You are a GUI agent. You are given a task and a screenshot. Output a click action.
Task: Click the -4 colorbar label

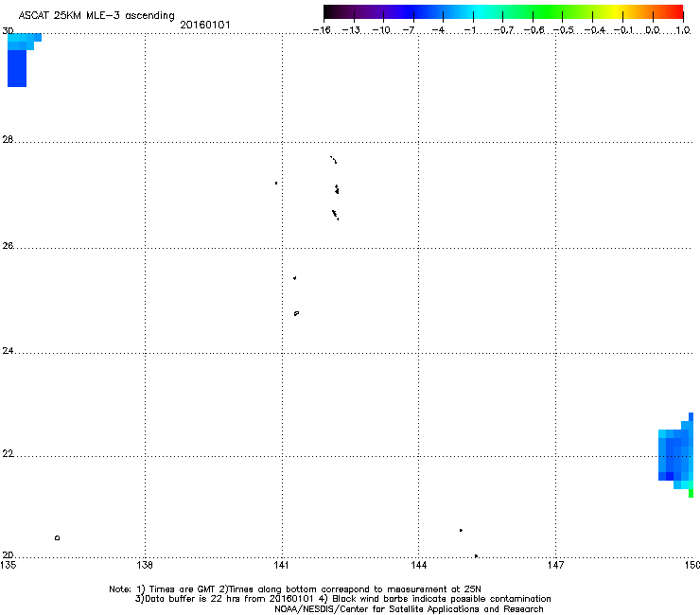click(x=438, y=30)
